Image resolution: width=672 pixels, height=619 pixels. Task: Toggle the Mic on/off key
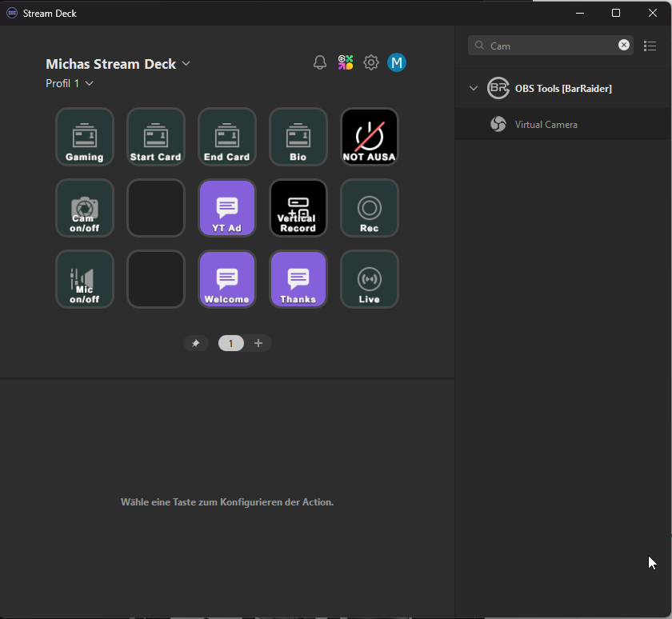point(84,279)
